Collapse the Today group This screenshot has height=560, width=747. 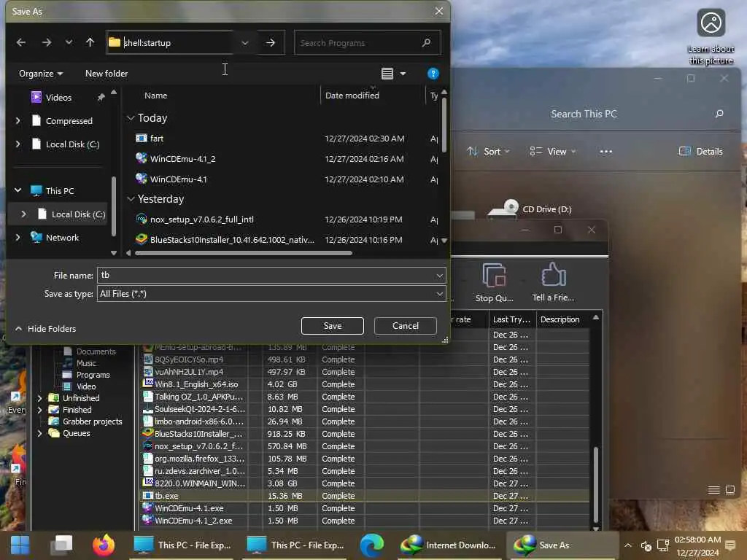tap(131, 118)
